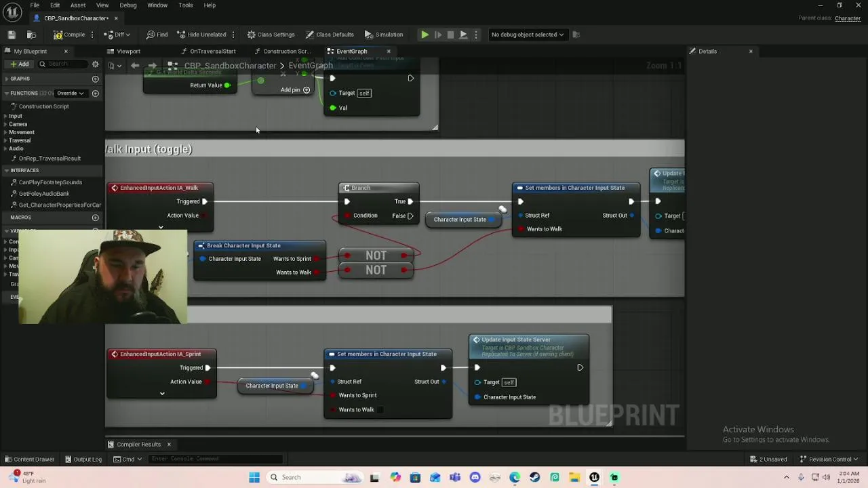Select GetFoleyAudioBank interface function
The image size is (868, 488).
coord(43,193)
